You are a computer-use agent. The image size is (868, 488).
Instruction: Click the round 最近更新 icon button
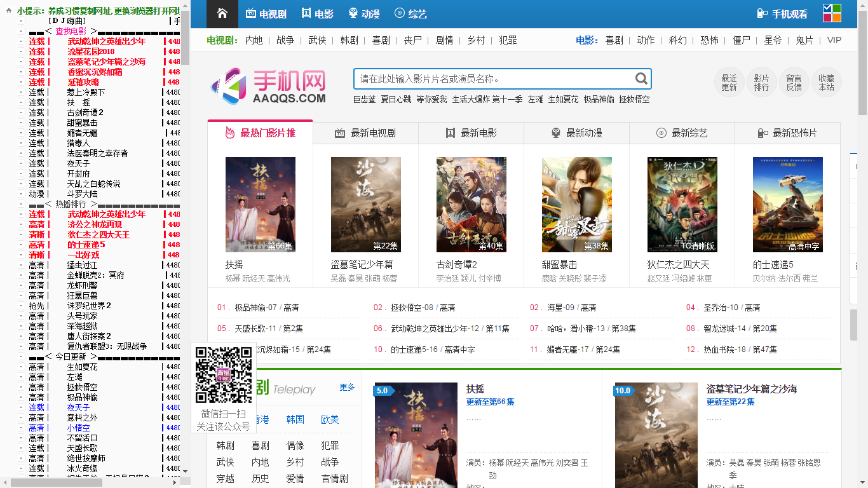click(x=729, y=83)
